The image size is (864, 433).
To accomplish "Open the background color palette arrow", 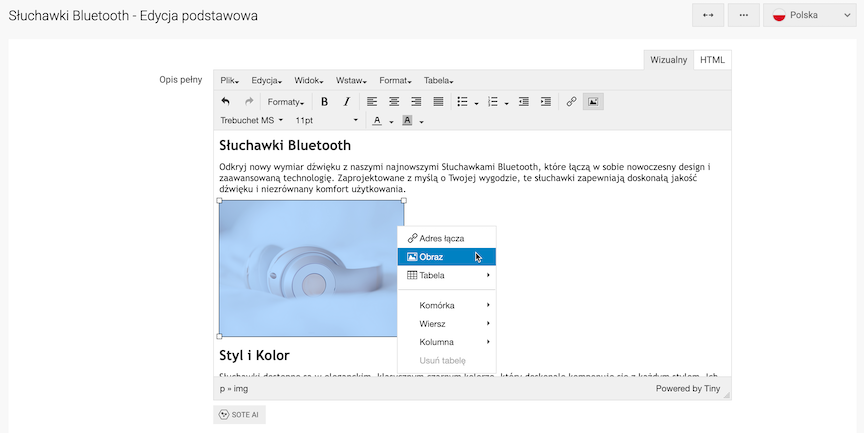I will (x=422, y=121).
